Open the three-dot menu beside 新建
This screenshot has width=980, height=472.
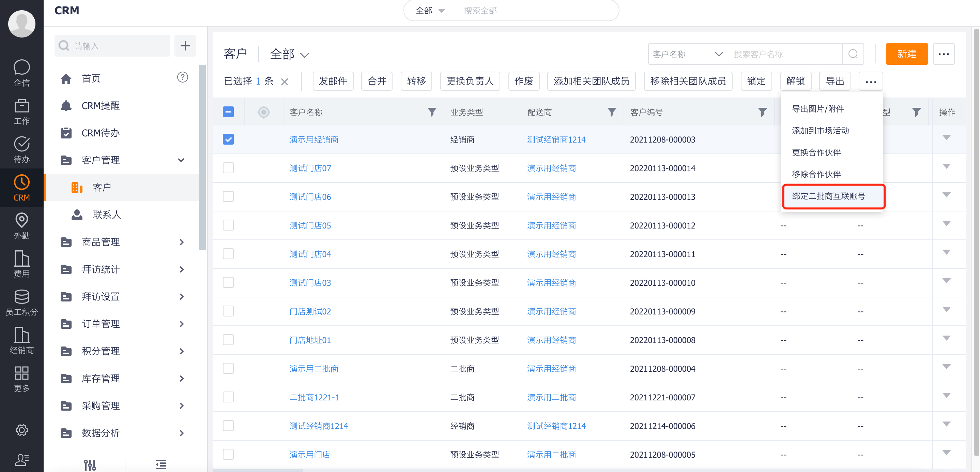coord(944,54)
